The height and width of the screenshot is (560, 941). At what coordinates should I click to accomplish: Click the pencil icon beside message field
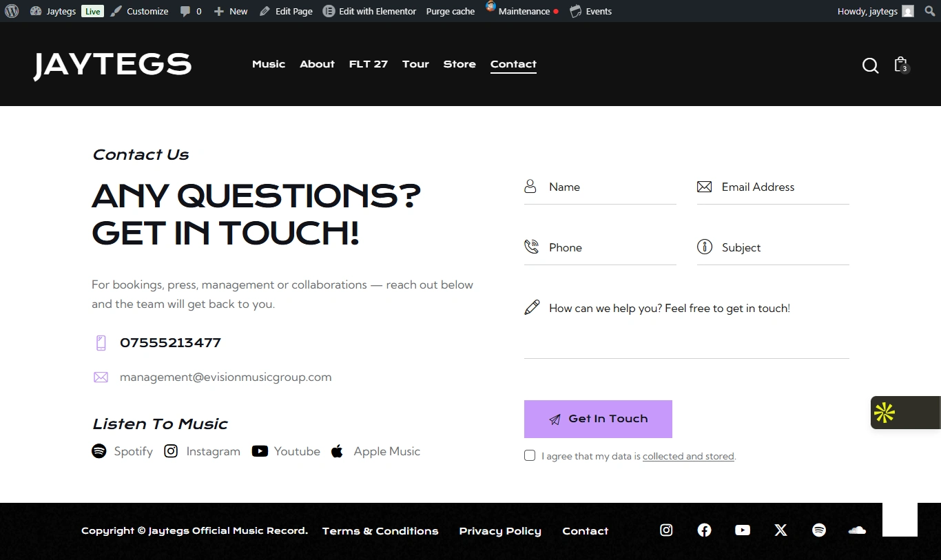[x=532, y=307]
